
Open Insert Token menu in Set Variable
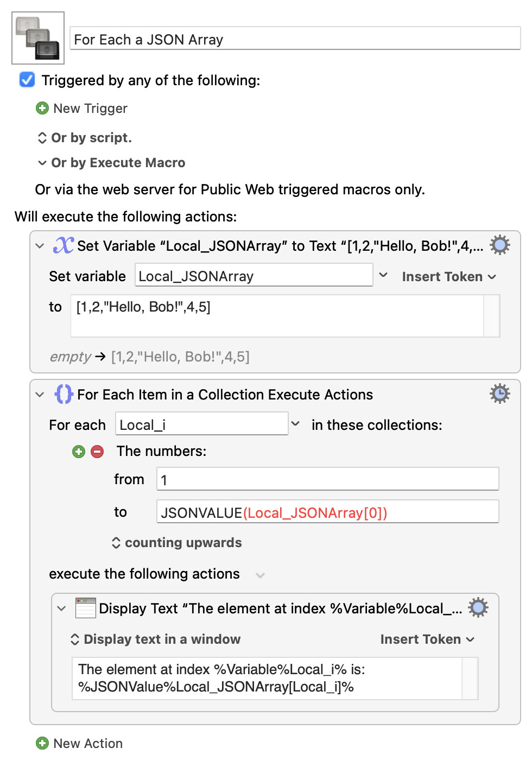click(x=448, y=277)
